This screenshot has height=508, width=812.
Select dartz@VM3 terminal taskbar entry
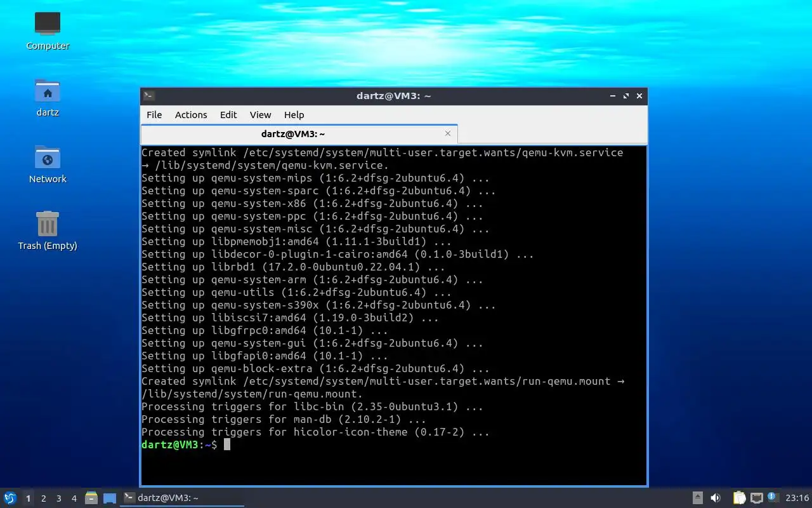(x=183, y=498)
